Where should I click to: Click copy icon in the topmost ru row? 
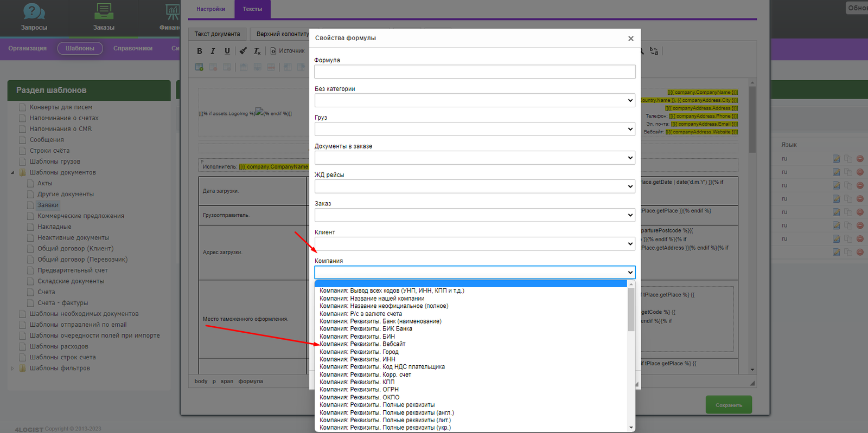(848, 159)
